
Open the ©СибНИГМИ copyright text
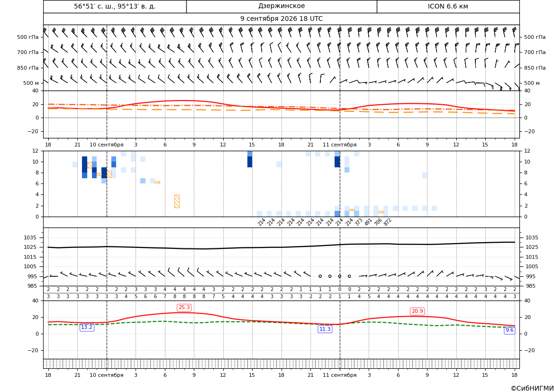coord(532,388)
